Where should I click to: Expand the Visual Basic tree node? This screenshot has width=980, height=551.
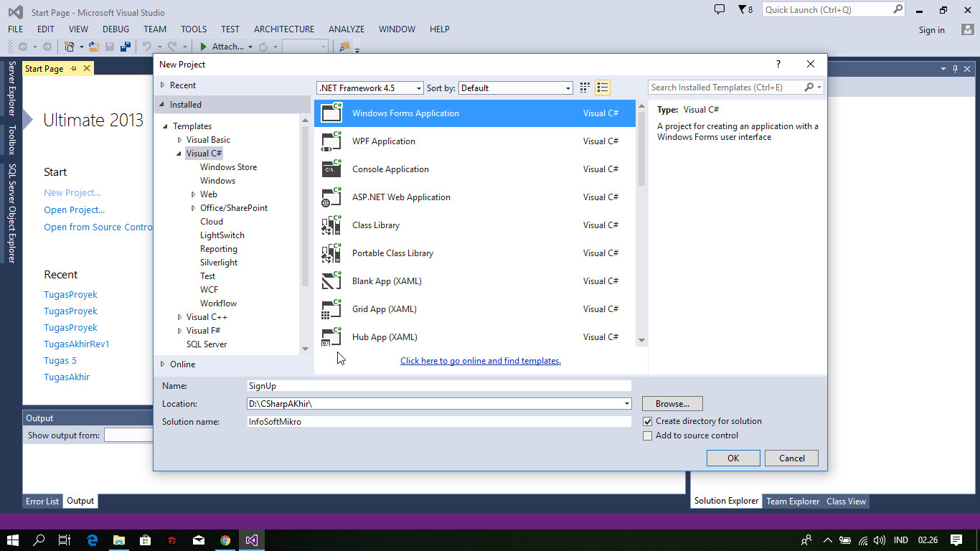180,140
